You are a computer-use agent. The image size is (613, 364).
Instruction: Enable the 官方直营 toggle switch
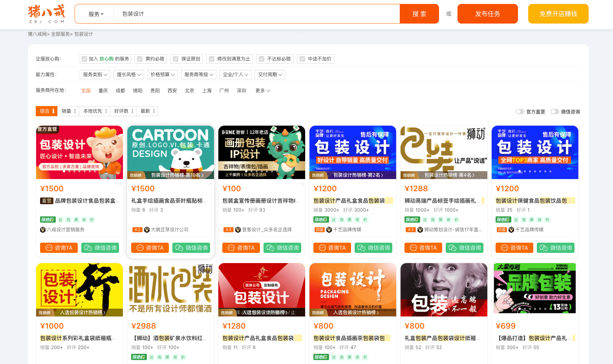click(520, 112)
